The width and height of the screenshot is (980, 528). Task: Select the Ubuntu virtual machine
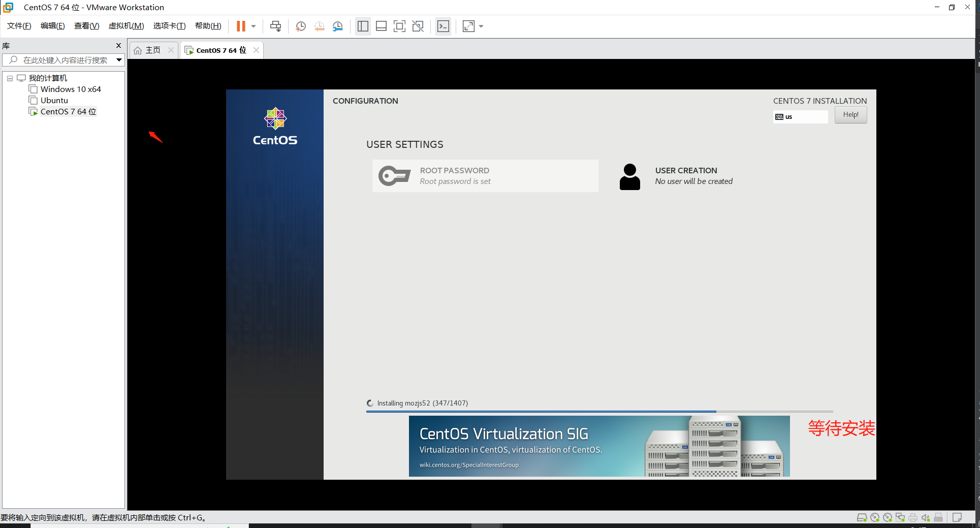pos(54,101)
